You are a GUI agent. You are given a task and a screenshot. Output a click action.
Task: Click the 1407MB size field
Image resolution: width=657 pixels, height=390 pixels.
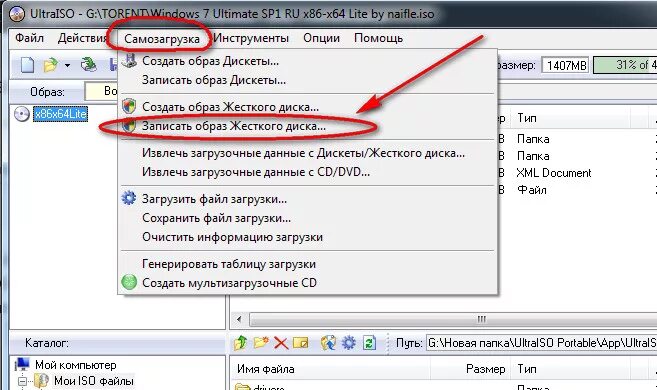[565, 65]
